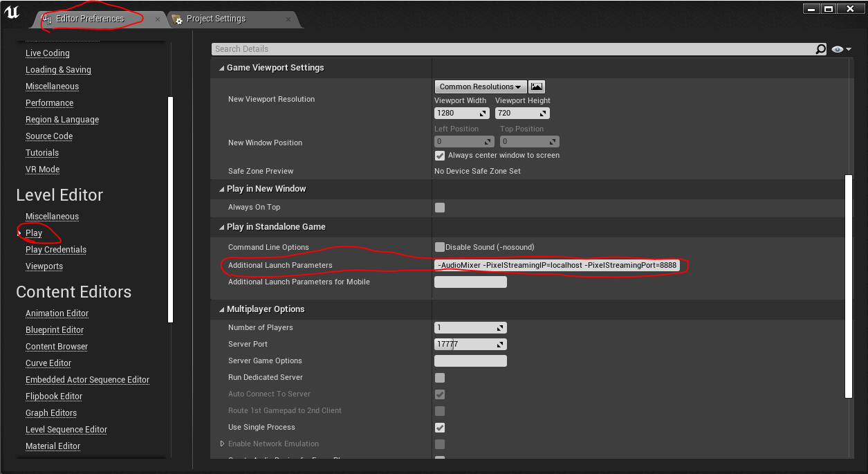Open Material Editor settings
The image size is (868, 474).
(53, 446)
